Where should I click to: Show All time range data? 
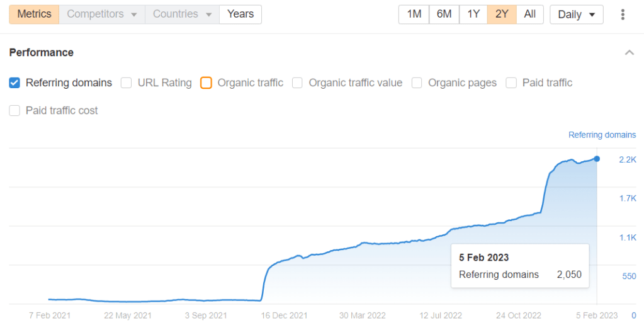click(530, 14)
